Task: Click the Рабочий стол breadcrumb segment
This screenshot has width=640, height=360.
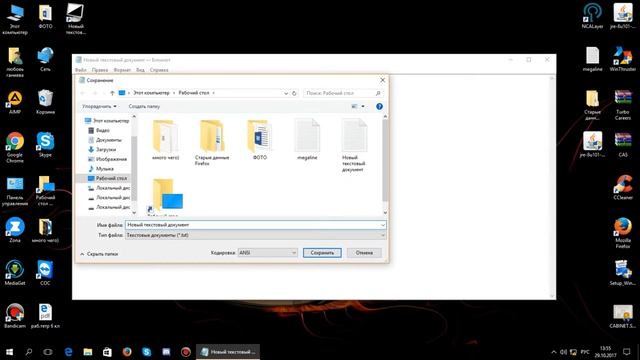Action: (x=194, y=93)
